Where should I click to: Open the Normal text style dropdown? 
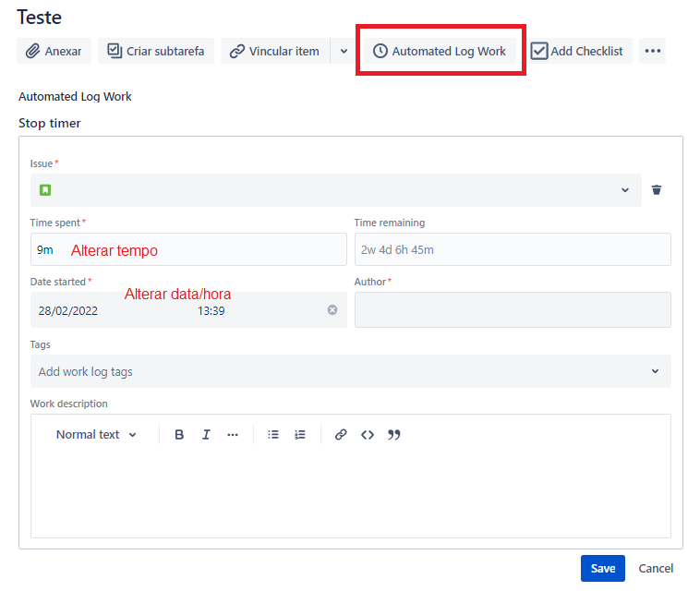point(96,435)
